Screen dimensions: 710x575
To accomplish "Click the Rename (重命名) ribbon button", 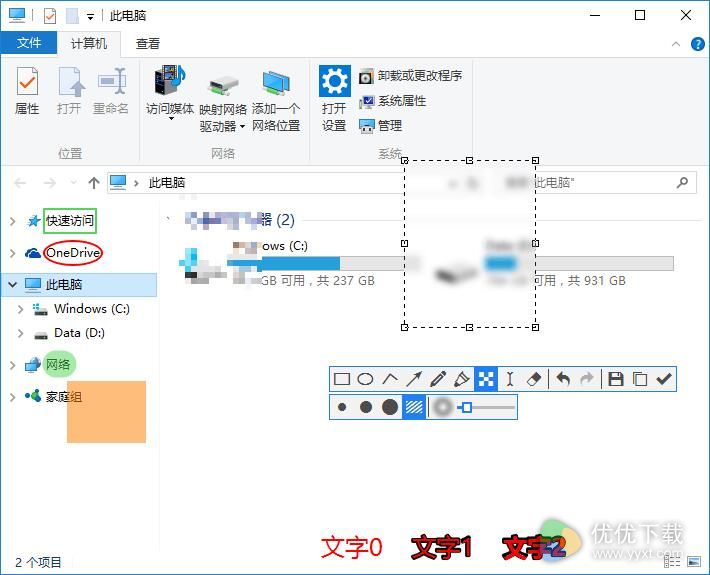I will pos(111,91).
